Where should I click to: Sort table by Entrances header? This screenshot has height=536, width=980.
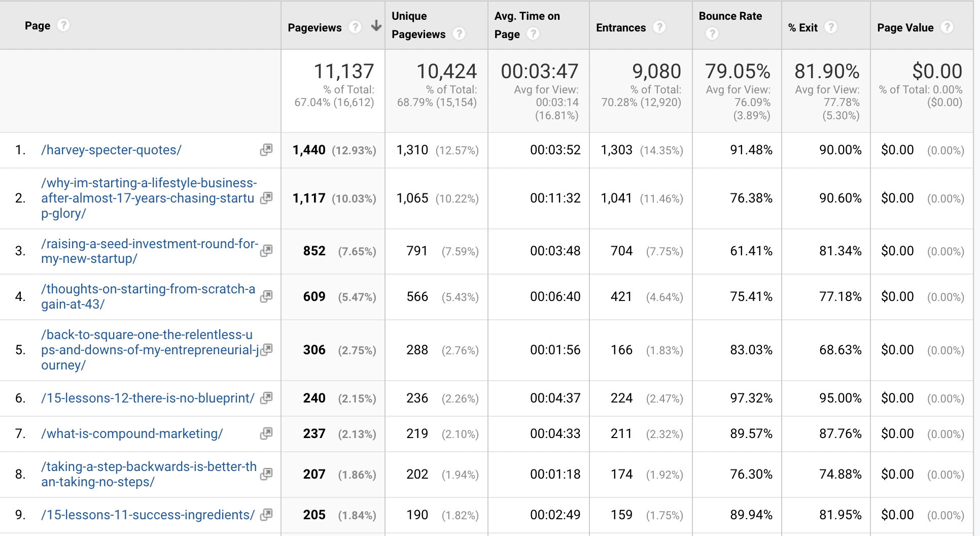point(621,27)
